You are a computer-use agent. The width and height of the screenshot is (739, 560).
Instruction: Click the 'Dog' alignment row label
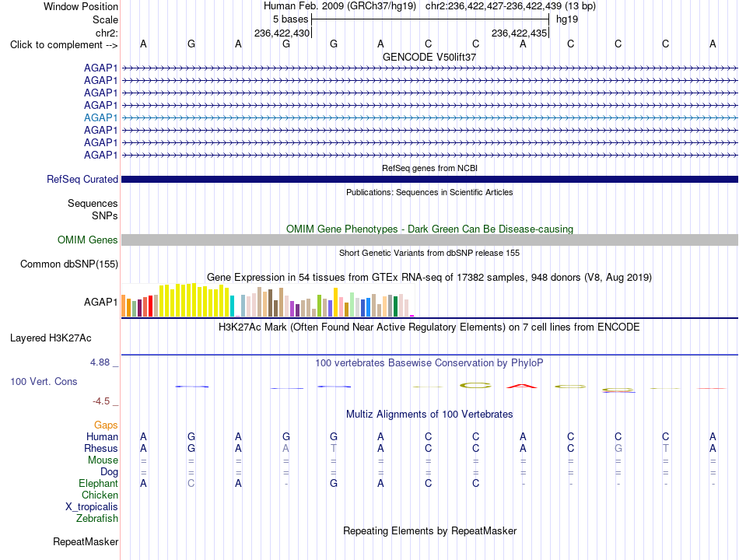click(x=109, y=472)
